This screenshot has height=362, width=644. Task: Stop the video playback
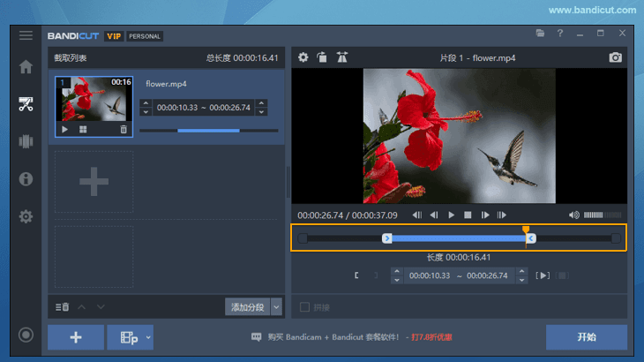468,215
